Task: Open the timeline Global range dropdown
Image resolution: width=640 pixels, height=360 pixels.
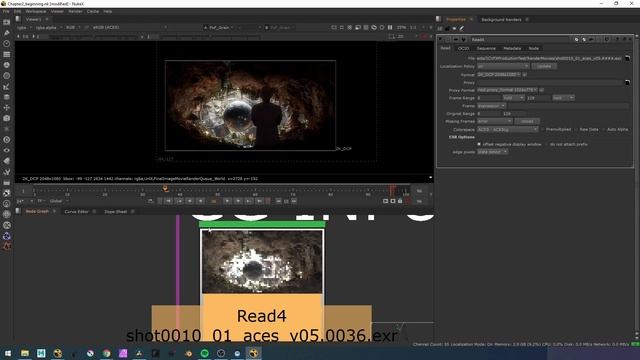Action: pos(59,201)
